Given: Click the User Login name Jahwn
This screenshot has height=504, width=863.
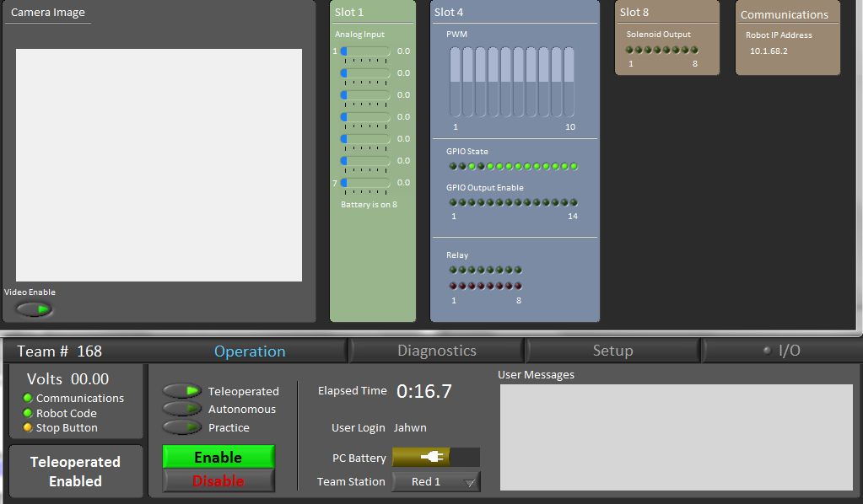Looking at the screenshot, I should [x=410, y=427].
